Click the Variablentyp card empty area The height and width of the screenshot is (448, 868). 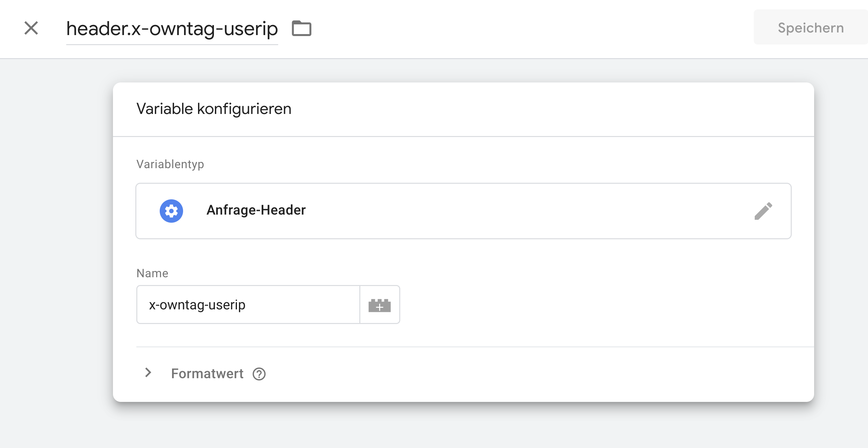coord(505,211)
